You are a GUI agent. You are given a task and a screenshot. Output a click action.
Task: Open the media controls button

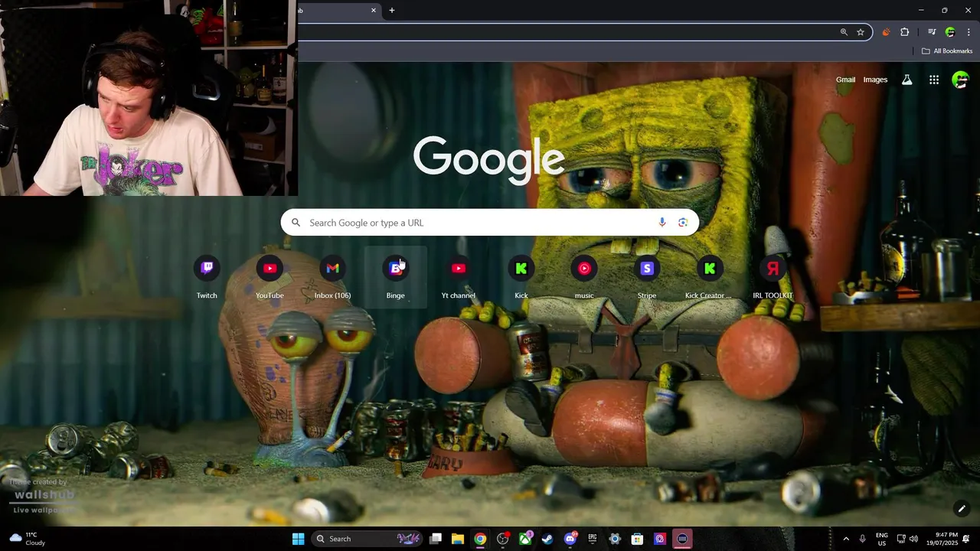click(932, 32)
